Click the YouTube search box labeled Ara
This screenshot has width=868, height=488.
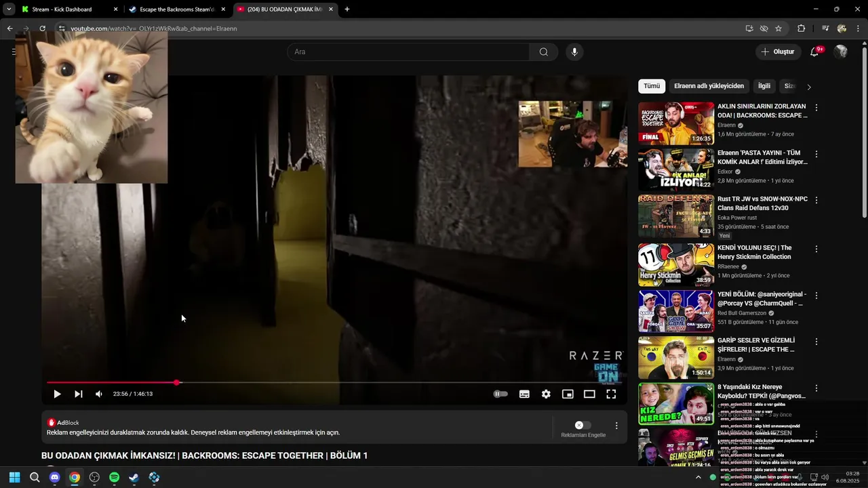(x=408, y=52)
